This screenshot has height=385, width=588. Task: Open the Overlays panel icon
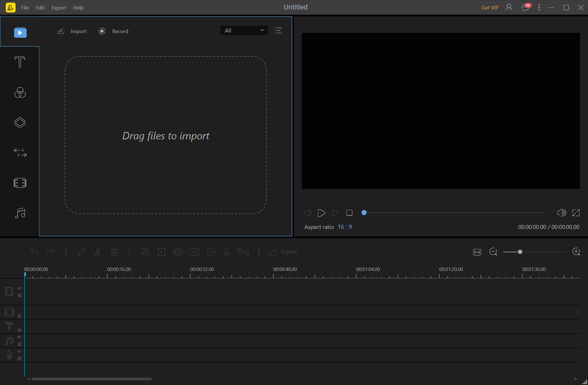pyautogui.click(x=20, y=123)
